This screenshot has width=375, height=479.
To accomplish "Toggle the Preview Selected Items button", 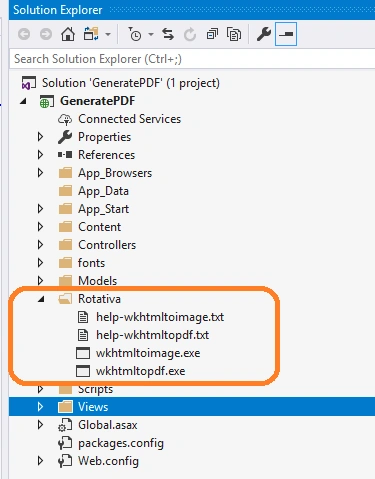I will point(286,34).
